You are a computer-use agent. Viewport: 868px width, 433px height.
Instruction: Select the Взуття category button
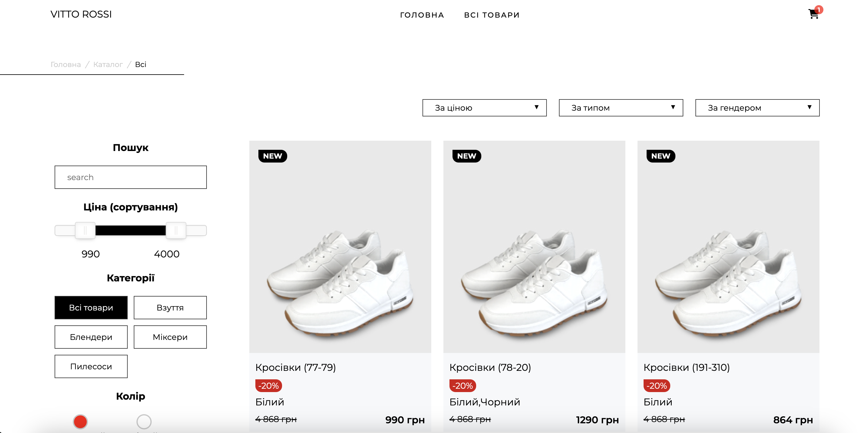(x=170, y=308)
